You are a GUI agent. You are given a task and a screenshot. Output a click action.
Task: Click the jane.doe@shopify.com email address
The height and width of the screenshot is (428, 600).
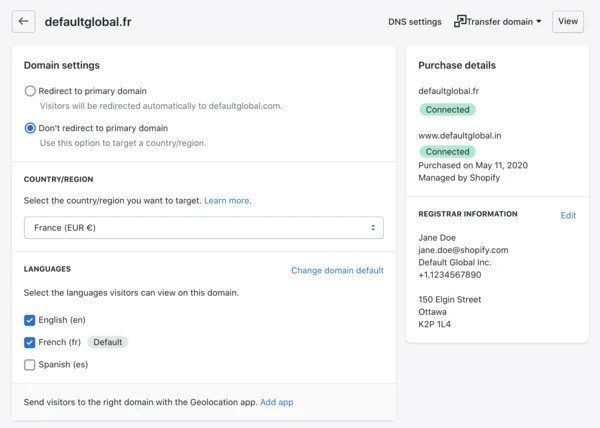(x=464, y=250)
